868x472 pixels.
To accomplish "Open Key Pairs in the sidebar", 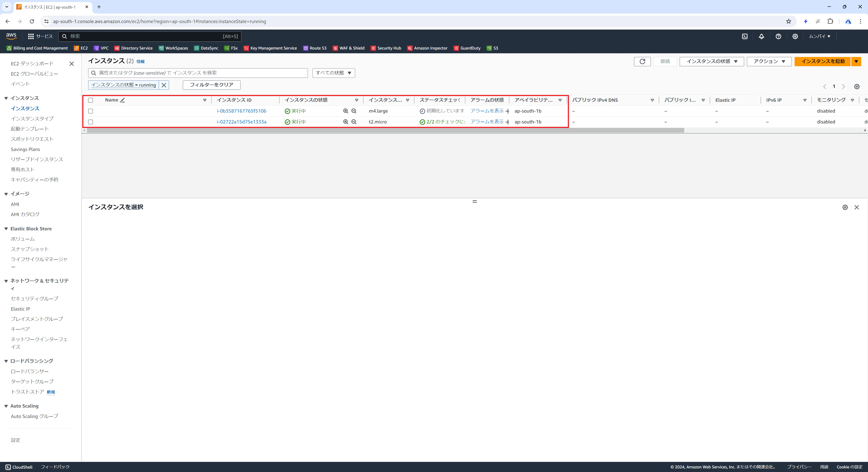I will pyautogui.click(x=20, y=329).
